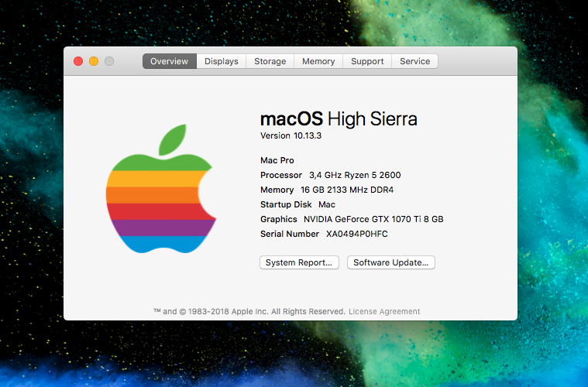
Task: Click Version 10.13.3 text
Action: [x=291, y=135]
